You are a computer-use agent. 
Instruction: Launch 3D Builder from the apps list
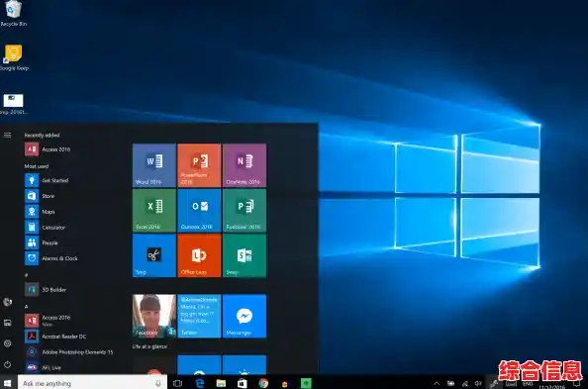coord(46,290)
